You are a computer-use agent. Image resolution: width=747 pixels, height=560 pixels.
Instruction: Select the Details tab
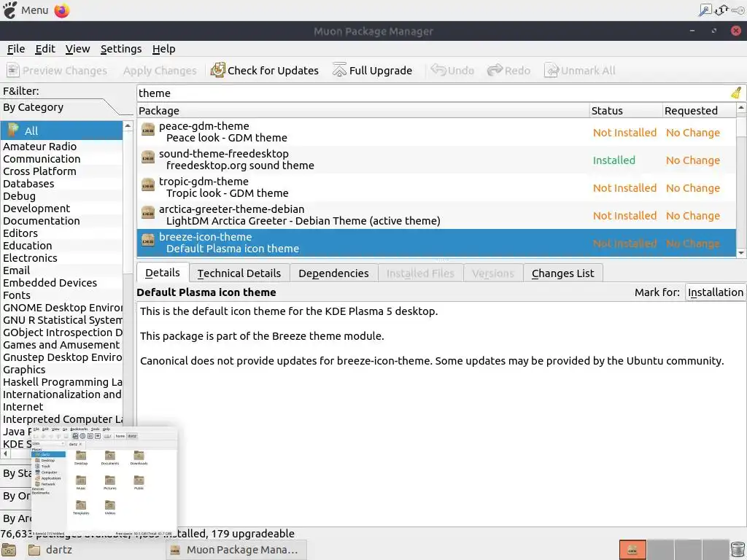(x=163, y=273)
